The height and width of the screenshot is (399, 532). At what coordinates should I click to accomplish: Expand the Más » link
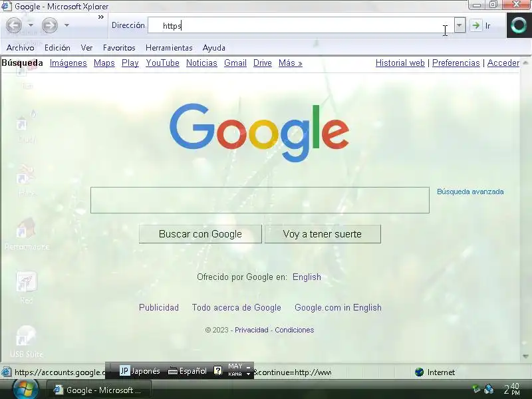(x=291, y=63)
